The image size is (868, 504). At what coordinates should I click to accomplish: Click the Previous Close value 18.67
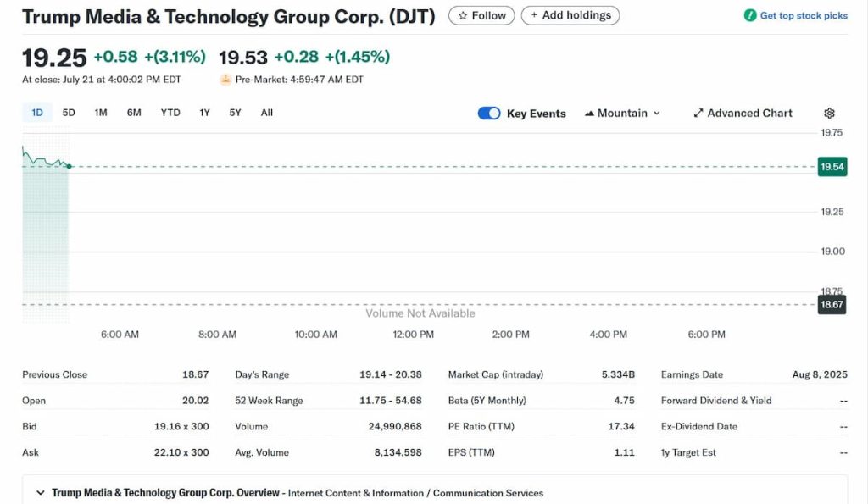coord(196,374)
